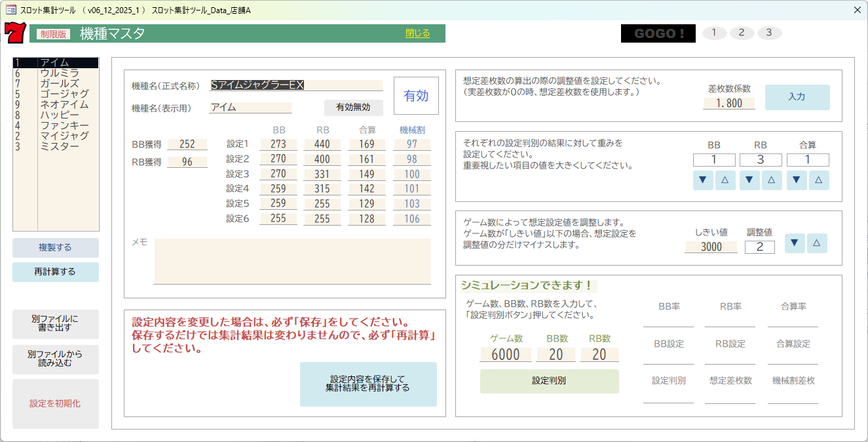Select round indicator badge 2
Image resolution: width=868 pixels, height=442 pixels.
pyautogui.click(x=742, y=32)
